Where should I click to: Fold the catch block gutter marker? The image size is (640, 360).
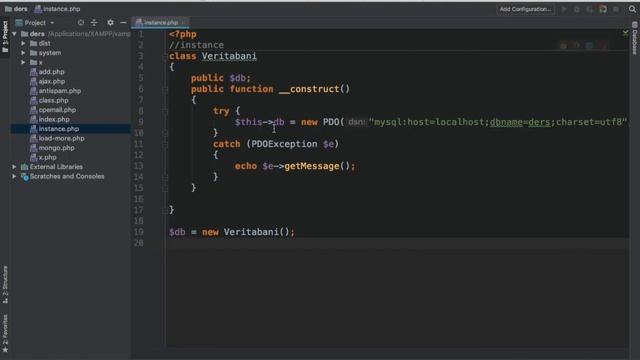[x=165, y=144]
